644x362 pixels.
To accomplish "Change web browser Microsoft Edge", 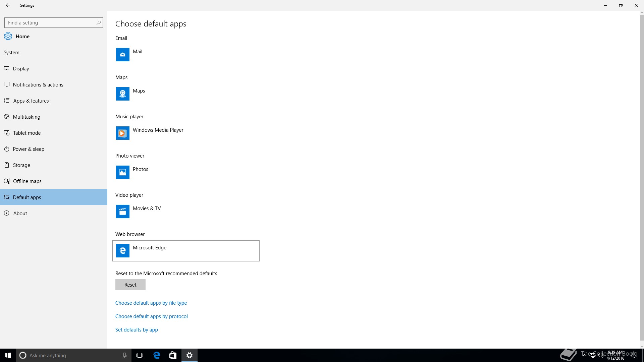I will click(x=186, y=251).
